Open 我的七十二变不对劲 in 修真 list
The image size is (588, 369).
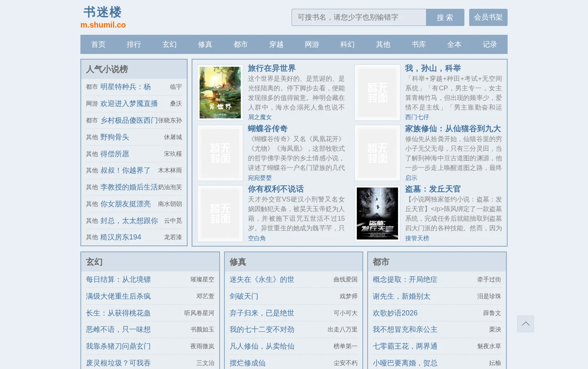[262, 329]
